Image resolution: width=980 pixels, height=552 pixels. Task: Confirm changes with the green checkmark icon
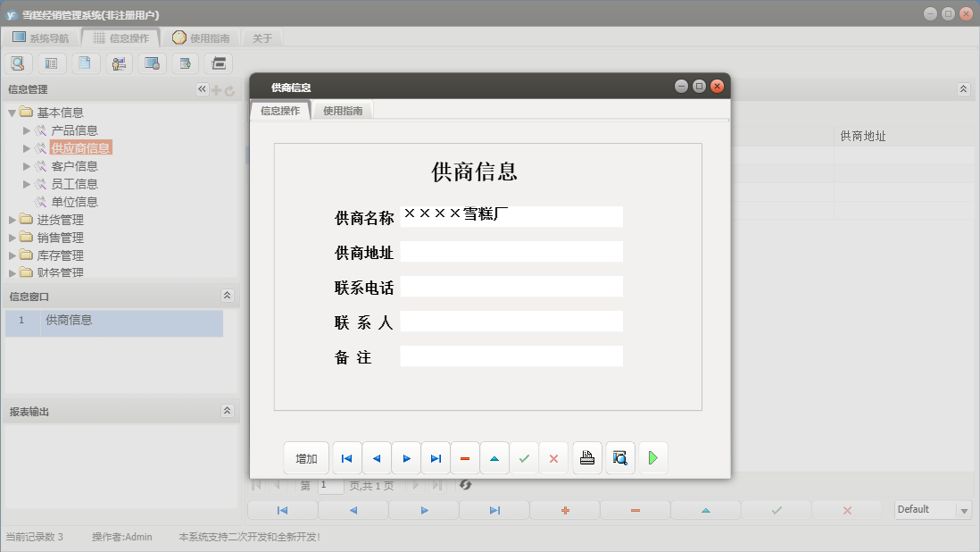(525, 457)
